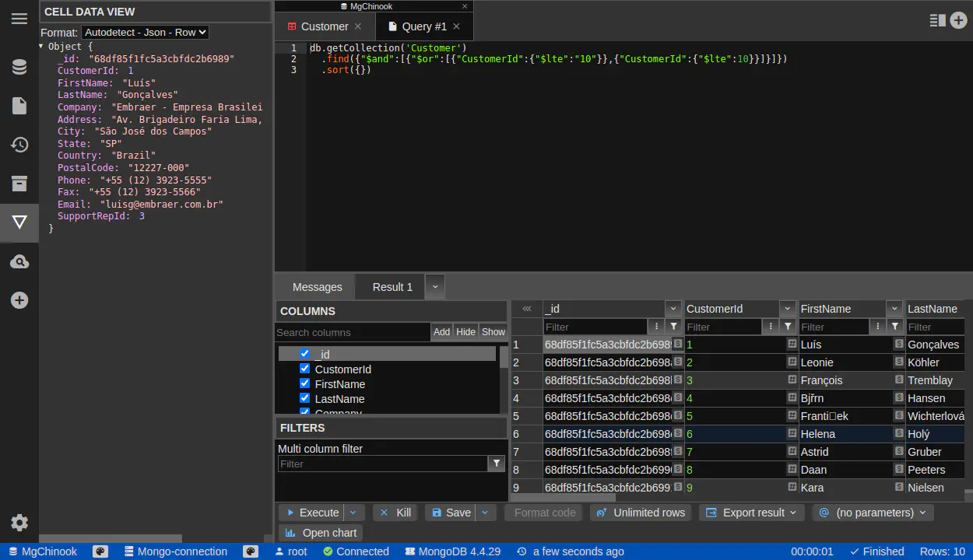Click the add new plus icon in sidebar
This screenshot has width=973, height=560.
[x=19, y=300]
